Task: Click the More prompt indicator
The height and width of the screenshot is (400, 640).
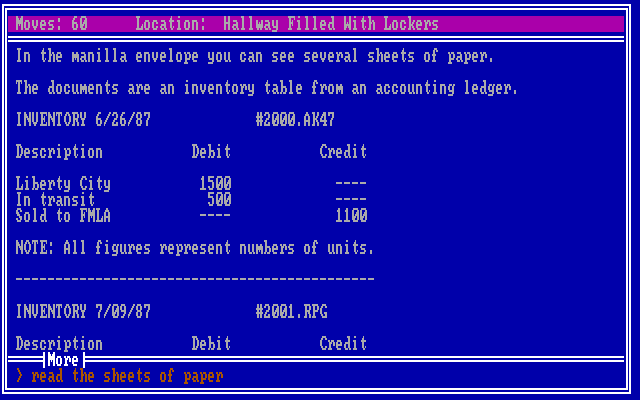Action: pyautogui.click(x=63, y=360)
